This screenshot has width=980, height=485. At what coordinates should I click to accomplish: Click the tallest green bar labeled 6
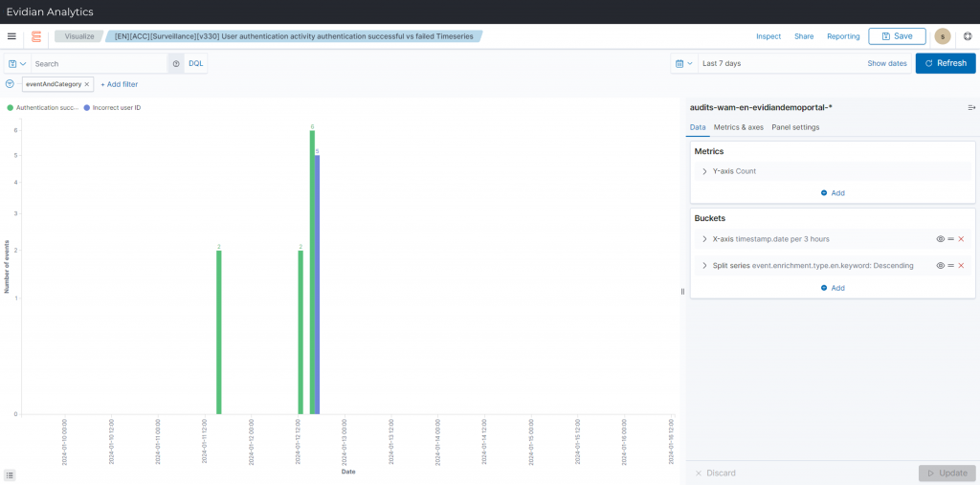[x=312, y=272]
